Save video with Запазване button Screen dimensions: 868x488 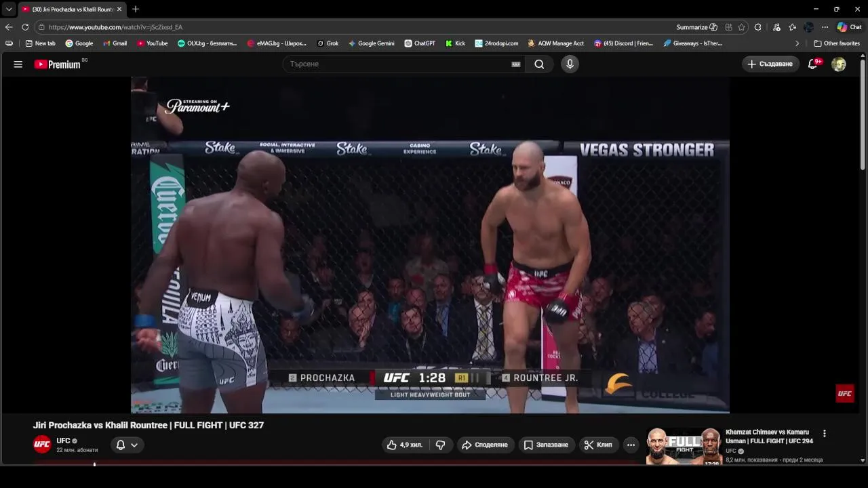coord(547,445)
